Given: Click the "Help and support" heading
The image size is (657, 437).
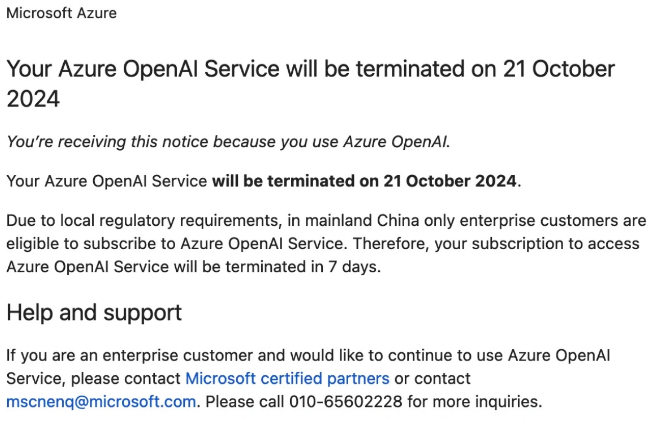Looking at the screenshot, I should click(x=94, y=312).
